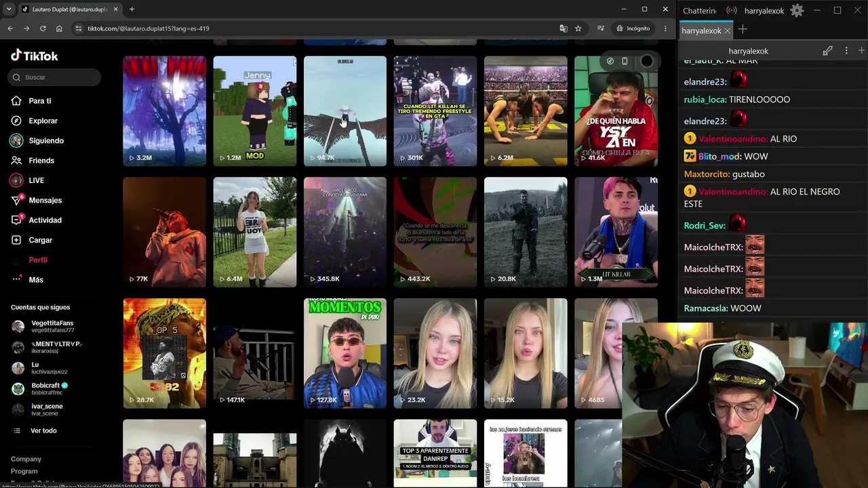Open the Company footer link
868x488 pixels.
click(x=26, y=459)
